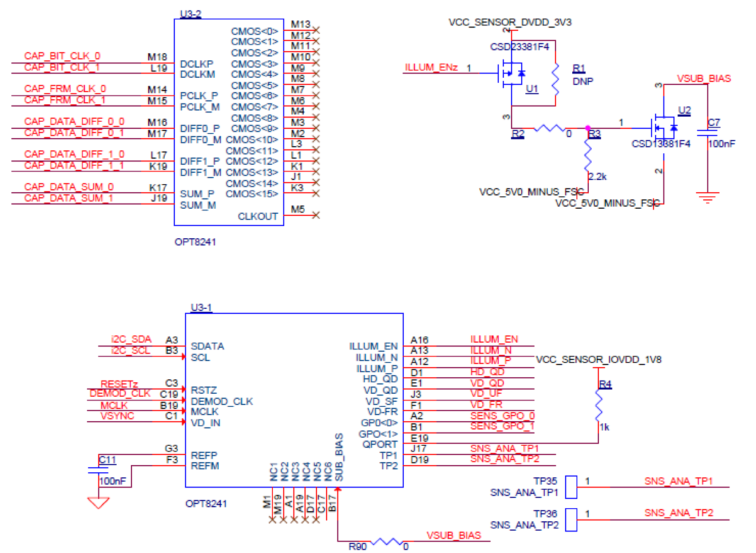Select the DEMOD_CLK net label in red
The image size is (756, 553).
120,393
